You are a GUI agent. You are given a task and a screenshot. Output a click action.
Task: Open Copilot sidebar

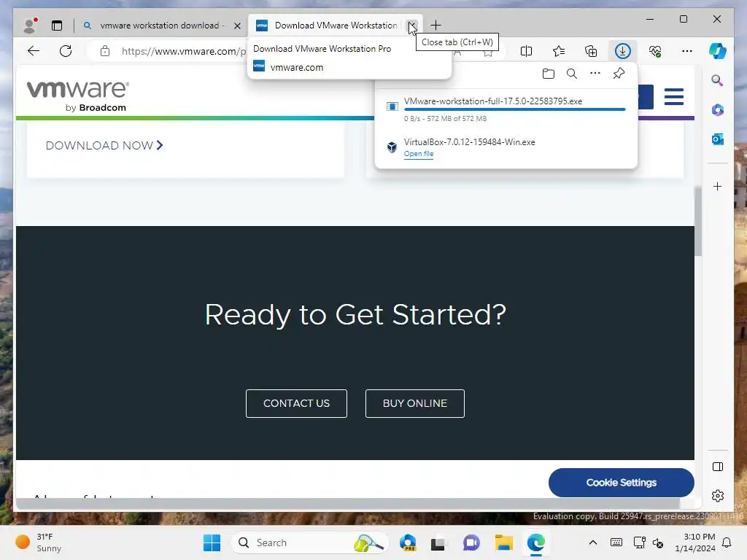pyautogui.click(x=718, y=51)
